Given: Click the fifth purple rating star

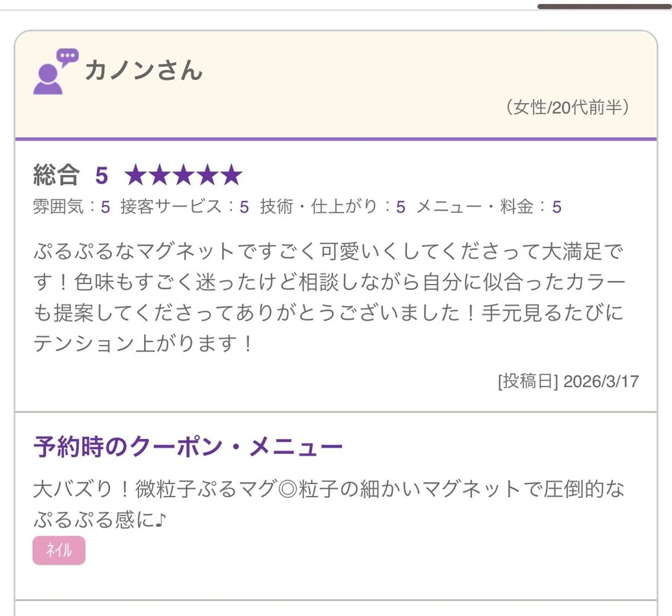Looking at the screenshot, I should (x=232, y=175).
